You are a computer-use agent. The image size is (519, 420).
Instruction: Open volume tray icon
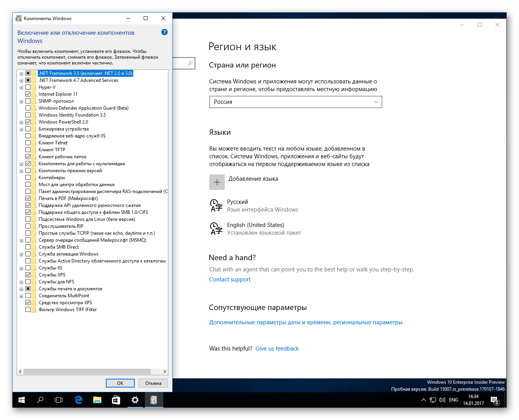pyautogui.click(x=442, y=400)
